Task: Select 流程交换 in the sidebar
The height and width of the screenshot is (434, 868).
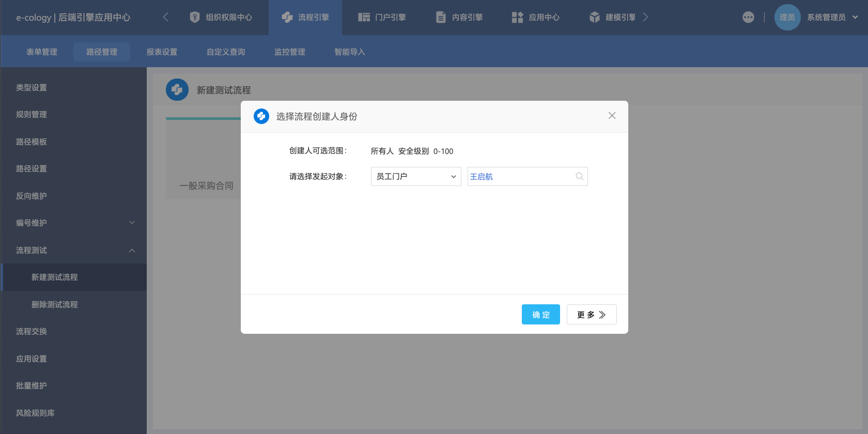Action: (x=73, y=331)
